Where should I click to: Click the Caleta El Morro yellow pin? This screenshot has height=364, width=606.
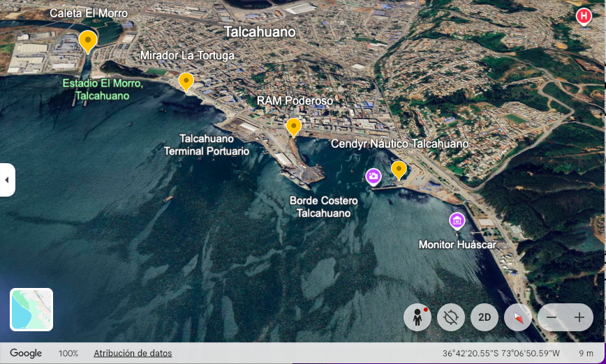[87, 41]
